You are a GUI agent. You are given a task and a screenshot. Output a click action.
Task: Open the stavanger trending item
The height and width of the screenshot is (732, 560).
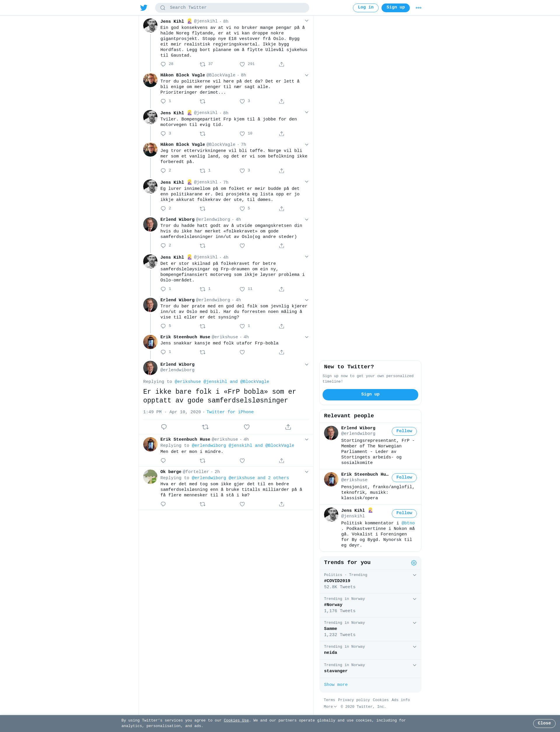pos(370,668)
